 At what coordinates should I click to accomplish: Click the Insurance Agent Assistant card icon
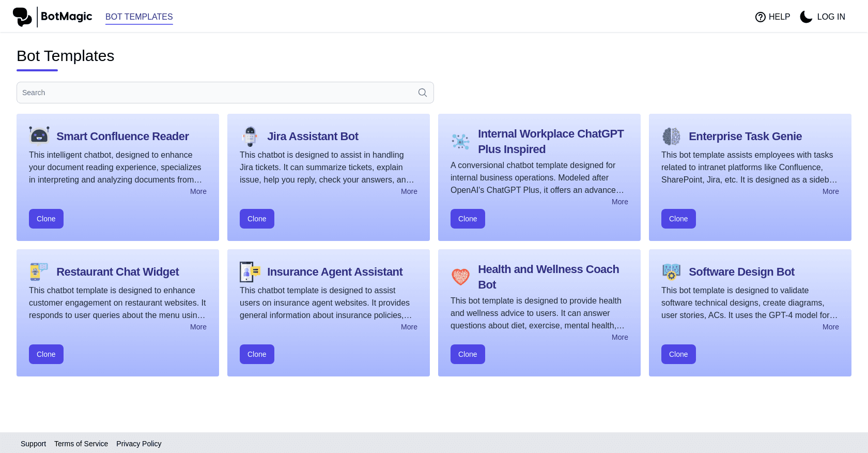tap(250, 271)
